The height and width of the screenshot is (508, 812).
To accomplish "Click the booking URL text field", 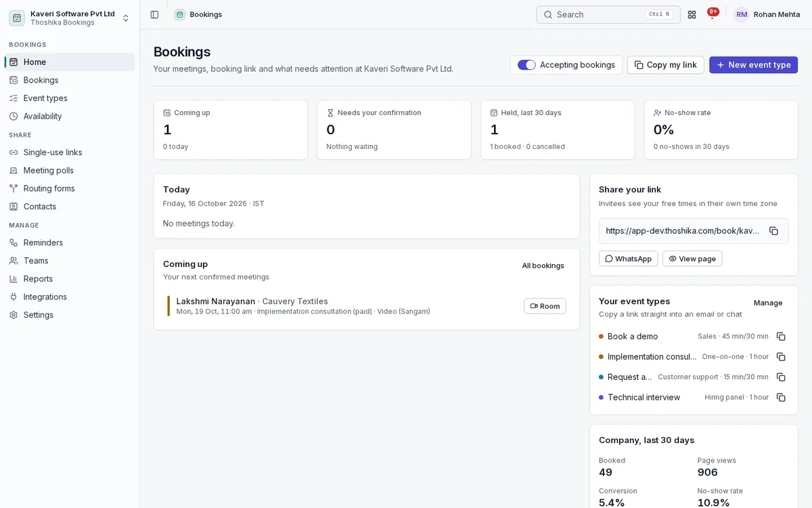I will pyautogui.click(x=683, y=231).
